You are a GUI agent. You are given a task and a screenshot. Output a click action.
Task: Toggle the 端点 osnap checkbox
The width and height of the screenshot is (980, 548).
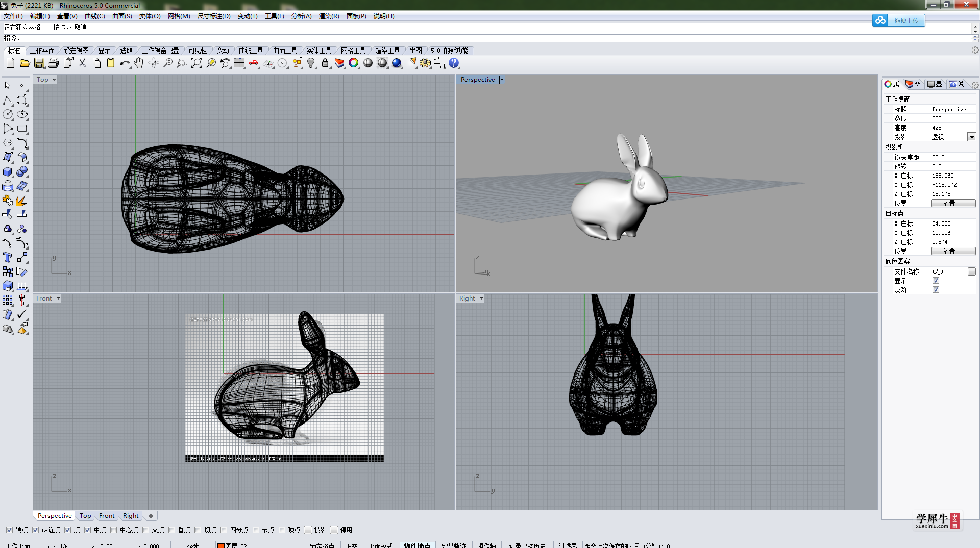(x=9, y=530)
